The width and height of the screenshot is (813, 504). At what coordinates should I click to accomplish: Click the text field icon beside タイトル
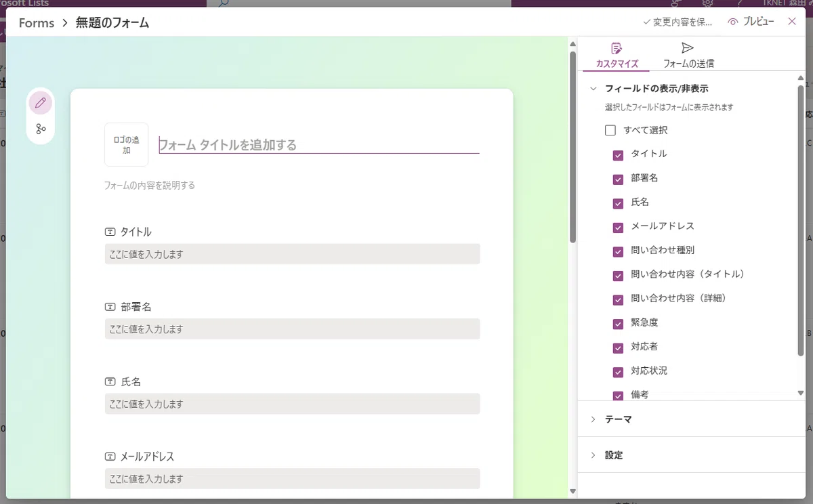110,232
